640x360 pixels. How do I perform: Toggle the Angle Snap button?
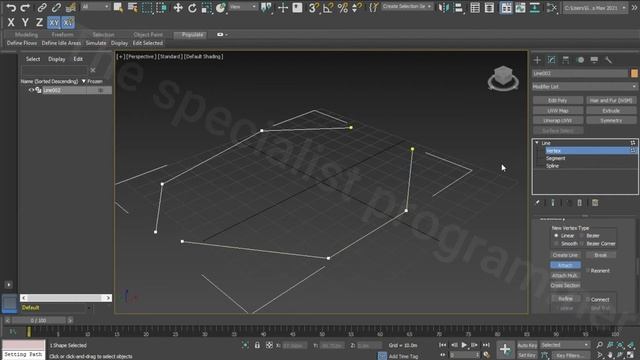328,7
